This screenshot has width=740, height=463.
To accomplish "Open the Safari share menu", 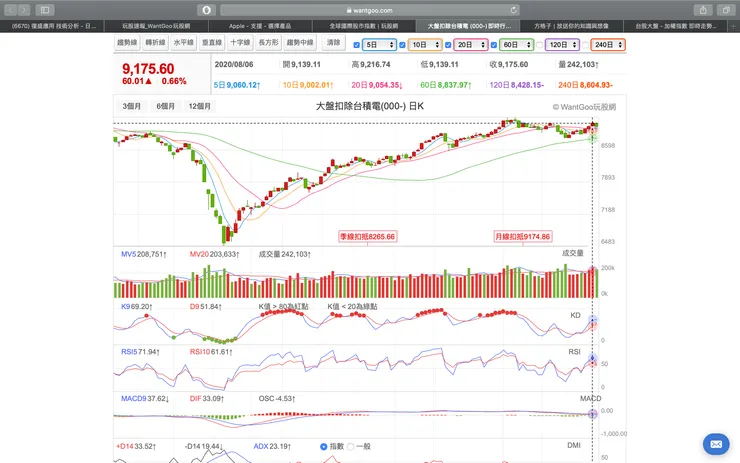I will coord(703,10).
